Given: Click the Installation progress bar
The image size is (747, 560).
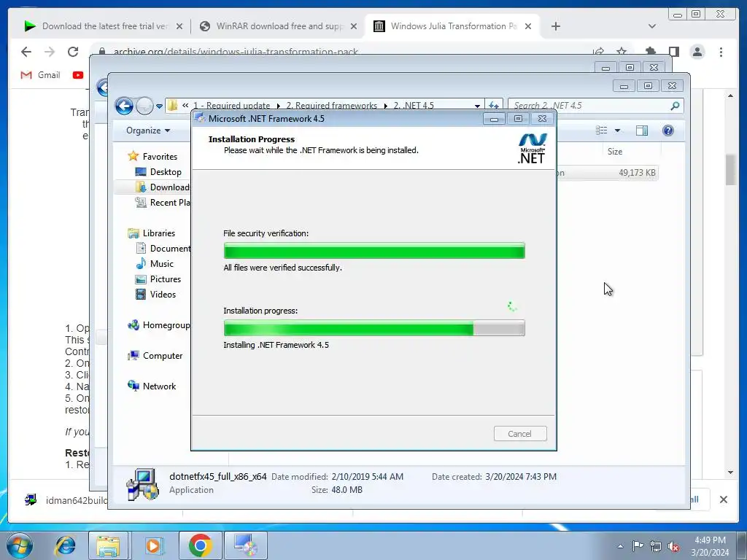Looking at the screenshot, I should (374, 328).
